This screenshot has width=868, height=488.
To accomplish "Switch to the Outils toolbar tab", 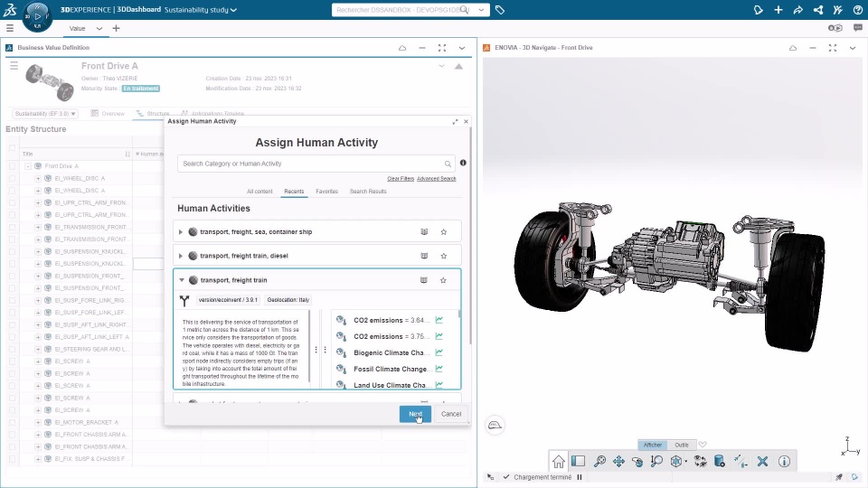I will pos(682,445).
